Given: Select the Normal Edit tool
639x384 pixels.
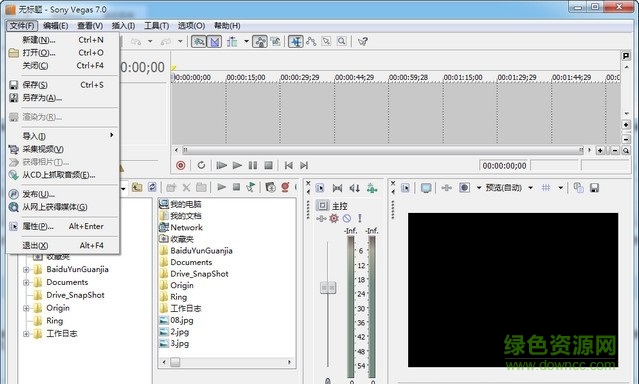Looking at the screenshot, I should [x=296, y=42].
